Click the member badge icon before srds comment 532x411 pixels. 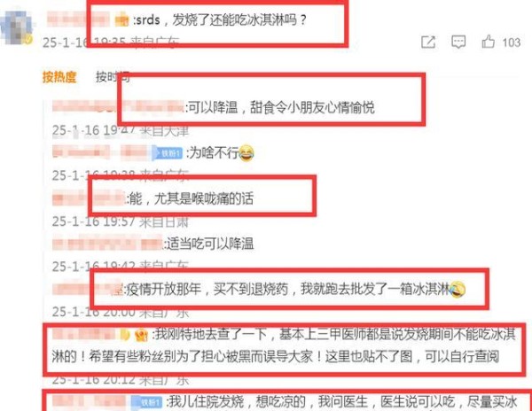click(121, 19)
